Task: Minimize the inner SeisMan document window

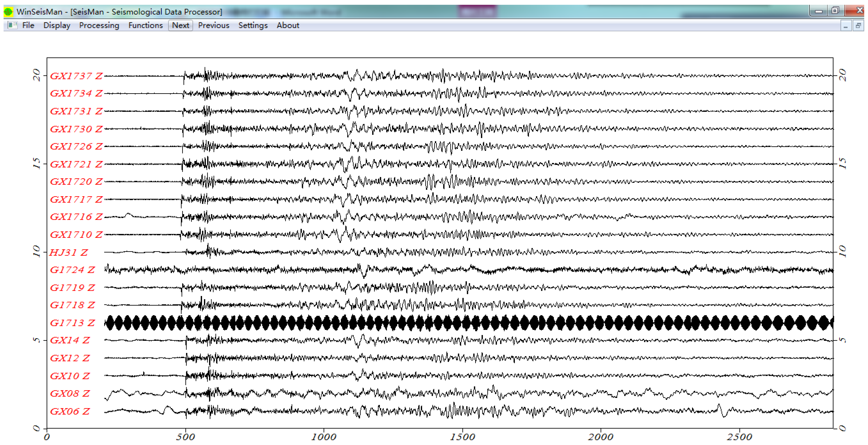Action: [845, 26]
